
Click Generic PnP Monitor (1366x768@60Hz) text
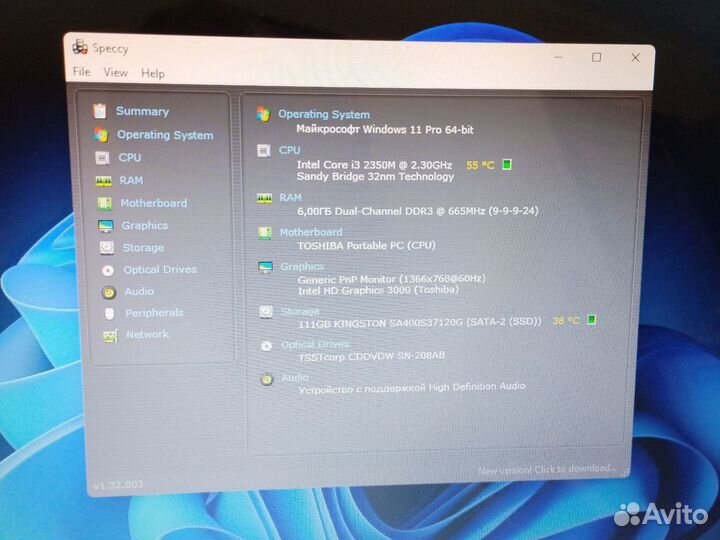point(391,279)
